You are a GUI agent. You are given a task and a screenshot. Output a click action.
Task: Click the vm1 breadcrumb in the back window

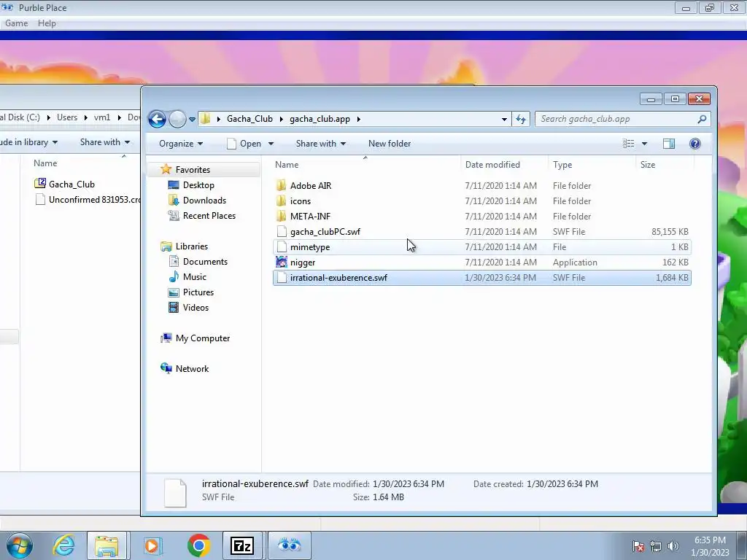102,117
